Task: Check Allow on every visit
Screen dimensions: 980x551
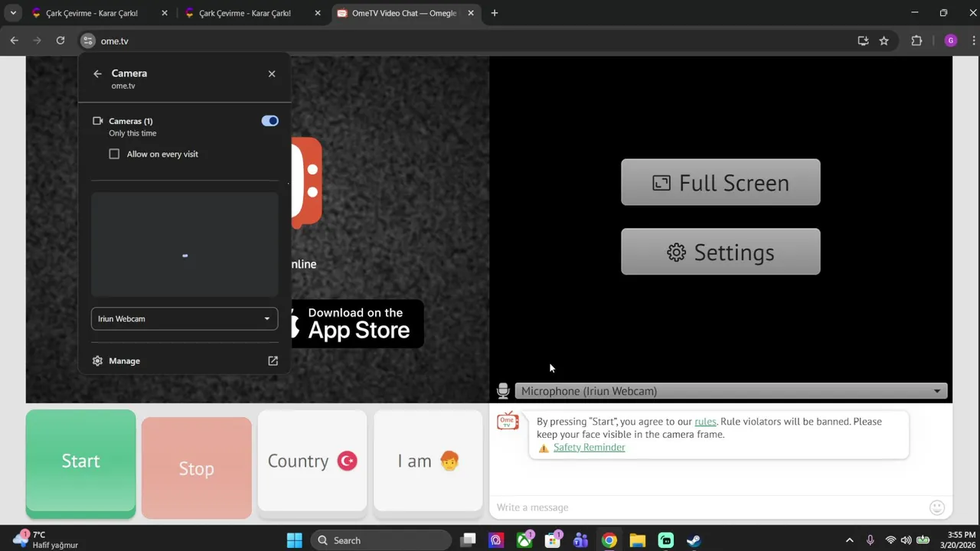Action: [114, 154]
